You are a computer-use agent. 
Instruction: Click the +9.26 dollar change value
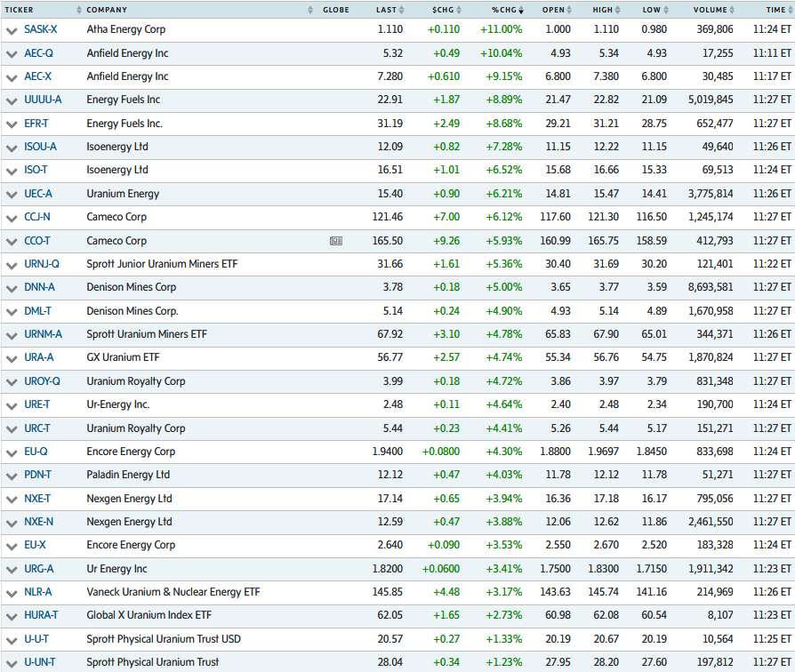[446, 241]
